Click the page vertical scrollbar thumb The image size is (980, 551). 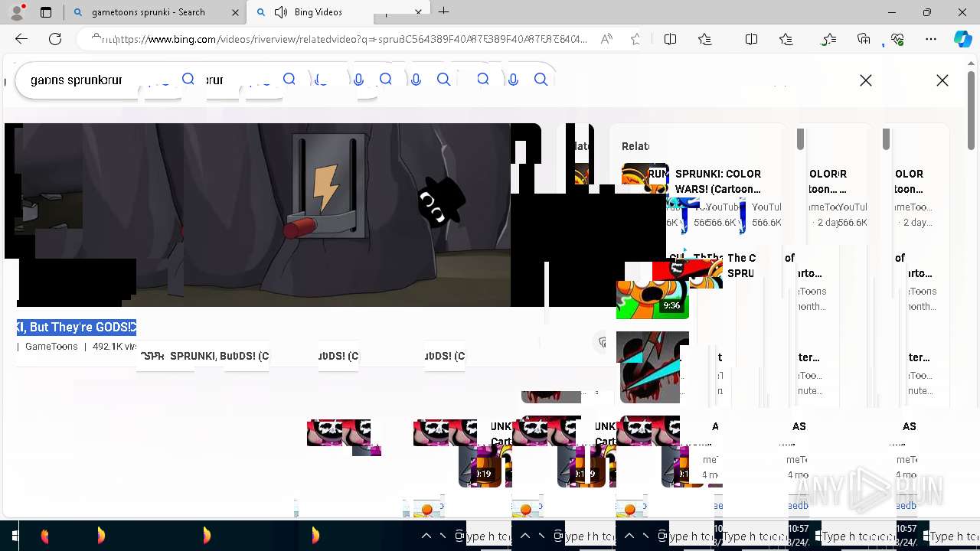[972, 111]
